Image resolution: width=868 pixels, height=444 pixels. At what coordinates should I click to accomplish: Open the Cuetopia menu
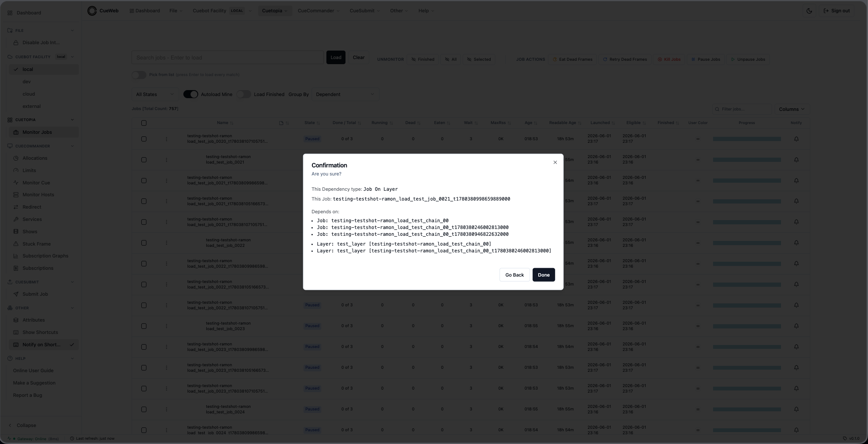275,11
